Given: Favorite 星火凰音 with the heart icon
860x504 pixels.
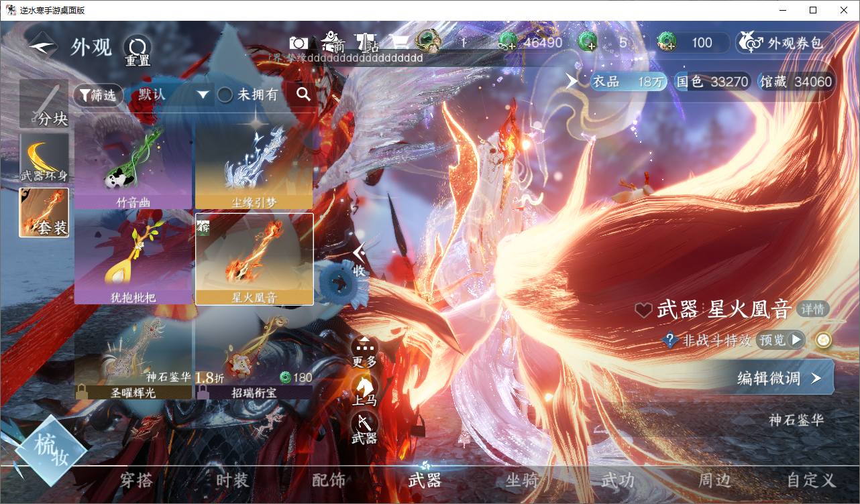Looking at the screenshot, I should tap(643, 310).
